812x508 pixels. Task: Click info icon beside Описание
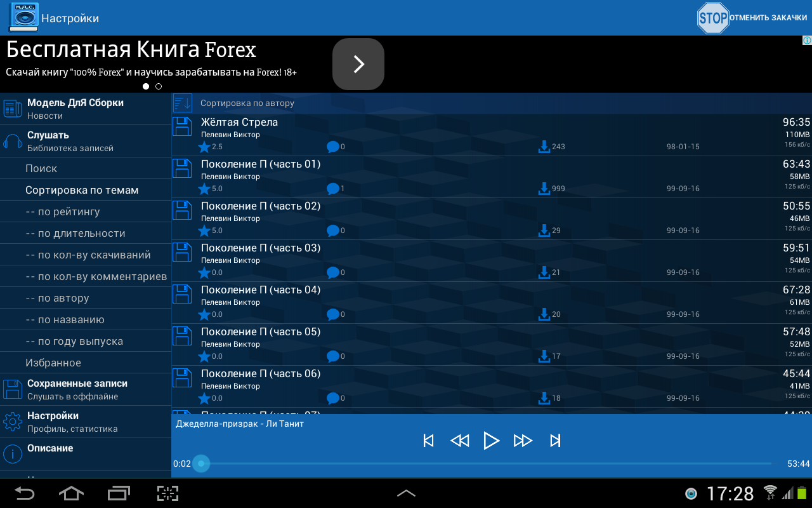coord(13,454)
